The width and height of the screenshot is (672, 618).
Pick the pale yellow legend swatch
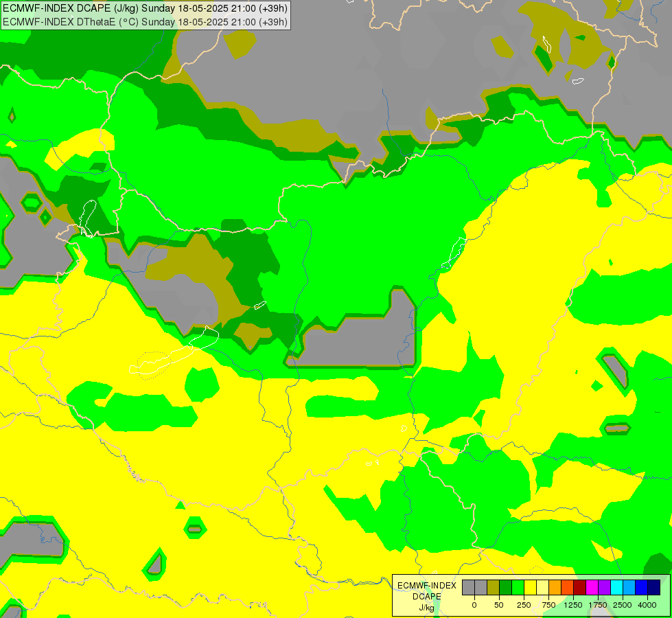click(x=542, y=588)
